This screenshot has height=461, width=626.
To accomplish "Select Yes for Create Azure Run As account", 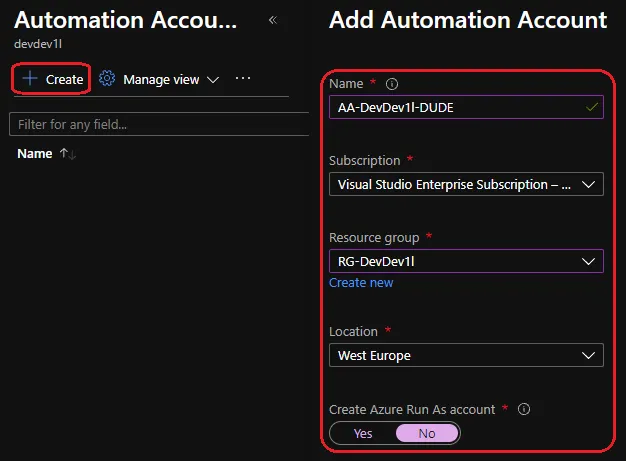I will tap(363, 433).
